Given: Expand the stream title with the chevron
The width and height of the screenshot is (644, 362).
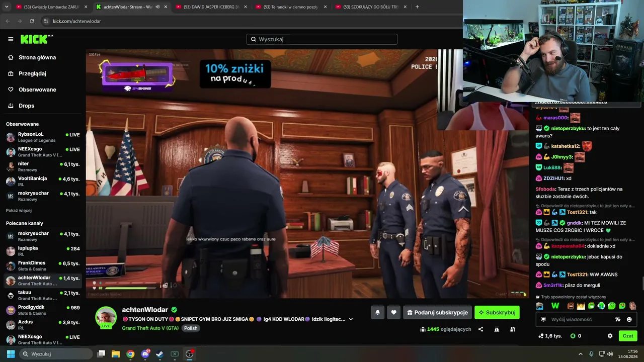Looking at the screenshot, I should (351, 319).
